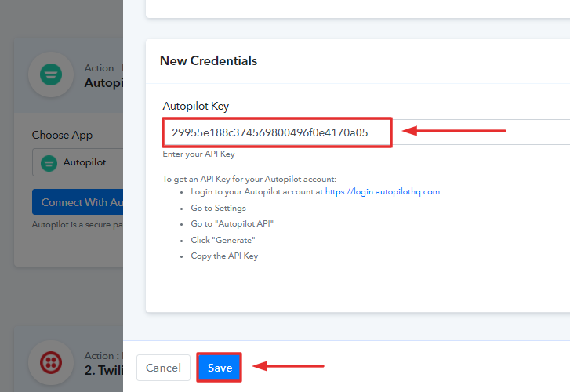Click the 'Copy the API Key' instruction
Screen dimensions: 570x392
[x=224, y=256]
